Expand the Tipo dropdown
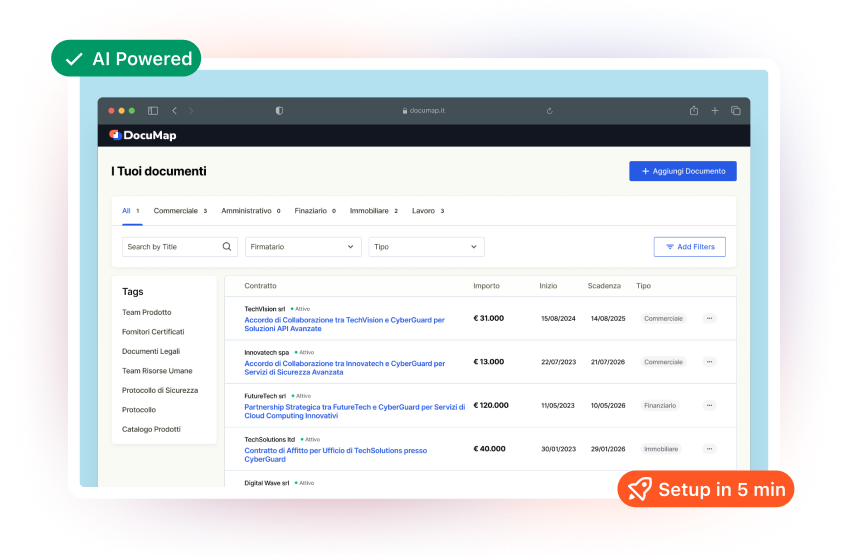The height and width of the screenshot is (555, 848). [x=426, y=247]
